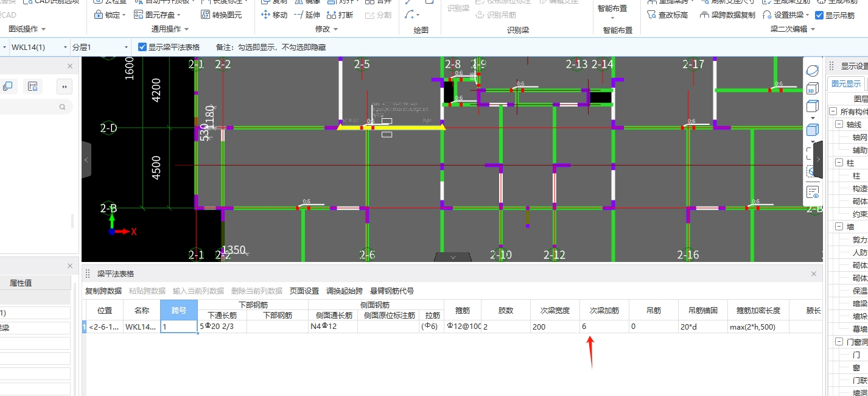Select the 打断 break tool

pos(340,15)
